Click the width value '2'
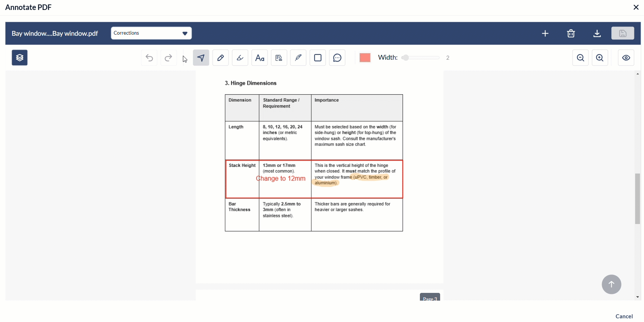Viewport: 644px width, 322px height. [448, 58]
